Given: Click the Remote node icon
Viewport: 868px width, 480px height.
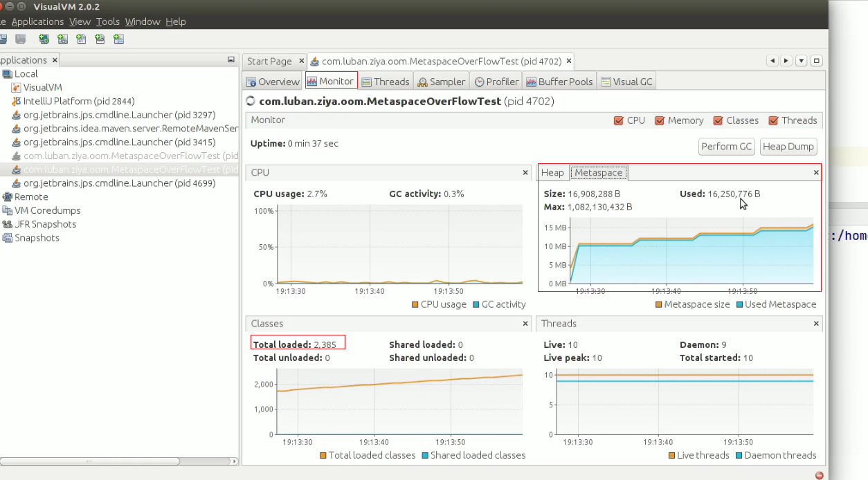Looking at the screenshot, I should click(7, 197).
